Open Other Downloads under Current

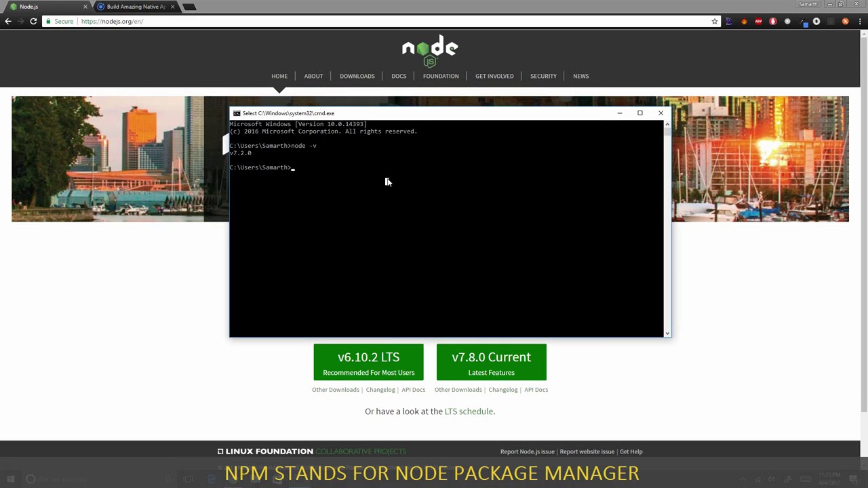458,390
